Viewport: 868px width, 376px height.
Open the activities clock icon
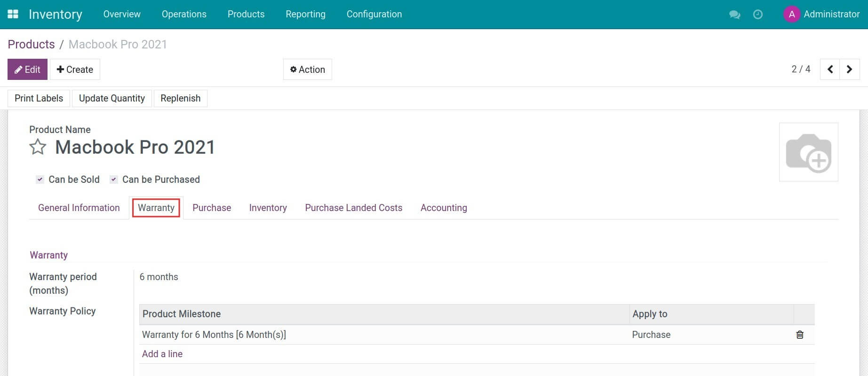click(x=757, y=15)
